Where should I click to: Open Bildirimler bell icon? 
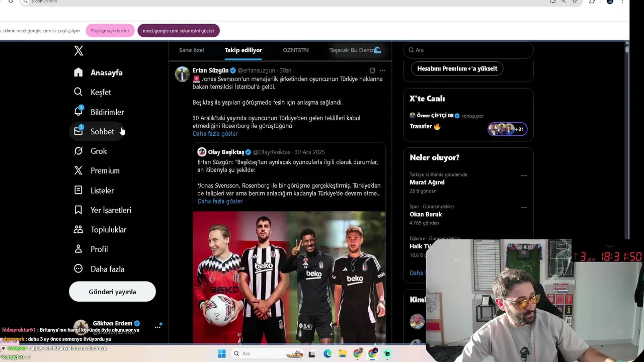tap(78, 112)
